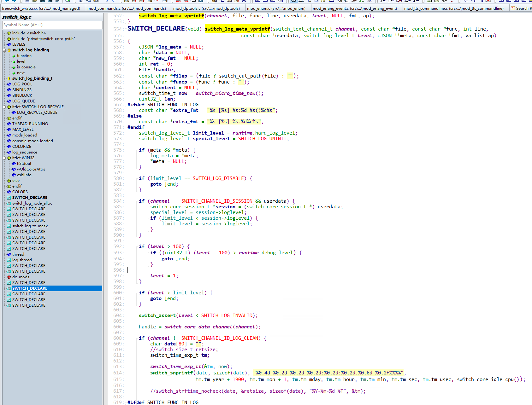Viewport: 532px width, 405px height.
Task: Select include "private/switch_core_pvt.h" entry
Action: [x=44, y=39]
